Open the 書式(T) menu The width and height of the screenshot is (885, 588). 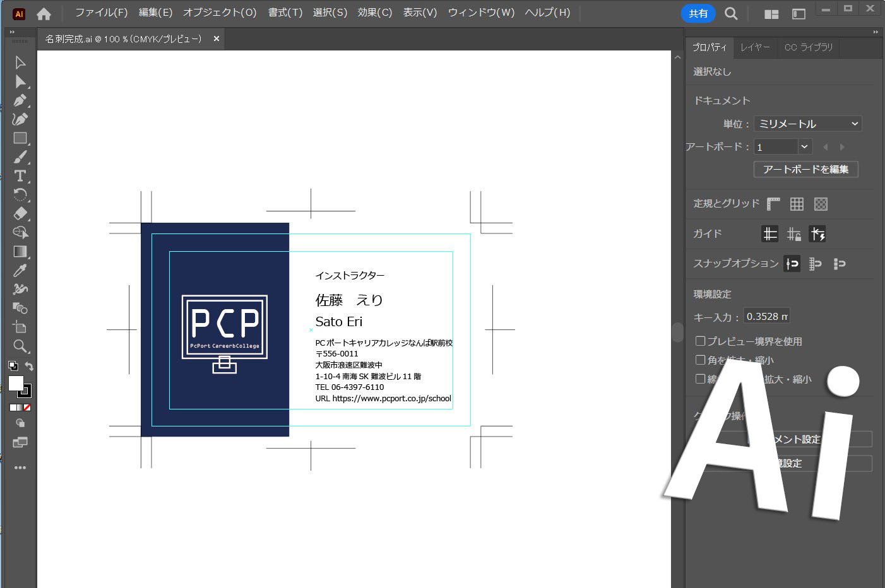pos(285,13)
